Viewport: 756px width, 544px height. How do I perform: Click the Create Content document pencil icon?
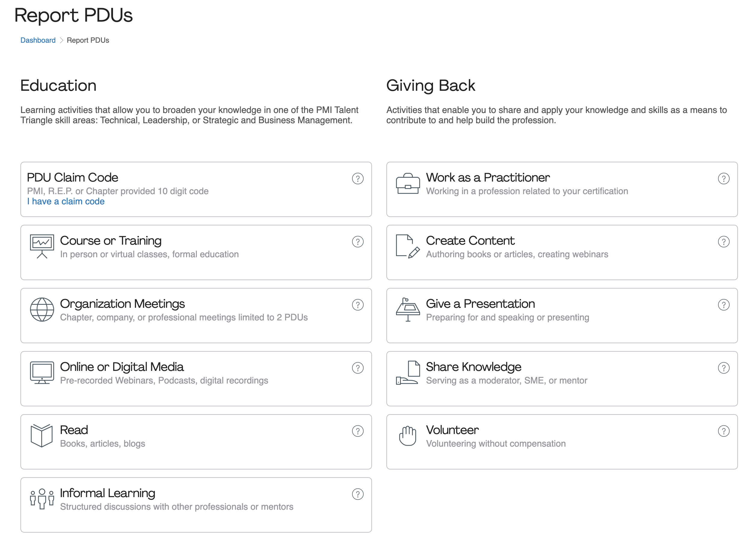pos(408,246)
